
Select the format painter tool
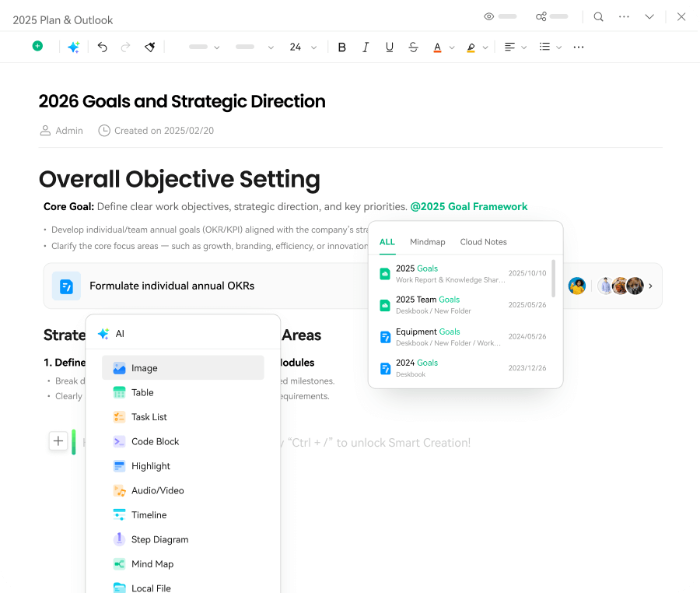[x=150, y=47]
